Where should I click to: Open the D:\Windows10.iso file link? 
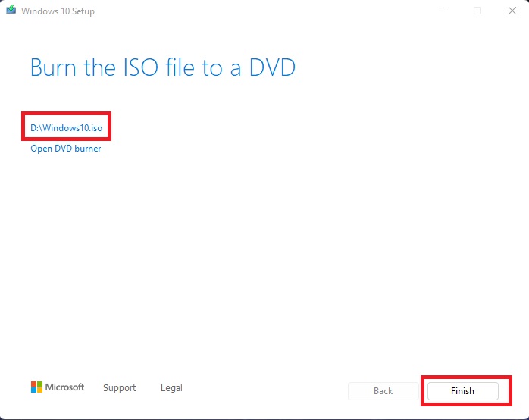click(66, 128)
